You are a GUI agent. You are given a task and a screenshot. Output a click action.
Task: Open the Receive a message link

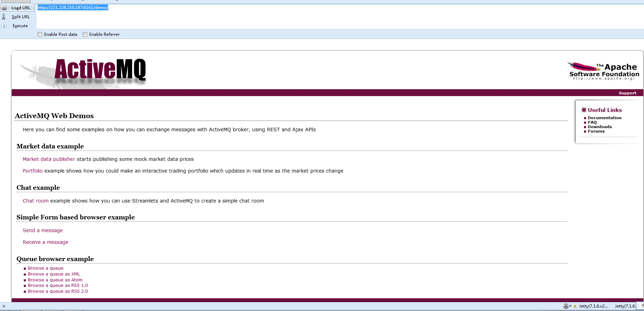pyautogui.click(x=46, y=242)
